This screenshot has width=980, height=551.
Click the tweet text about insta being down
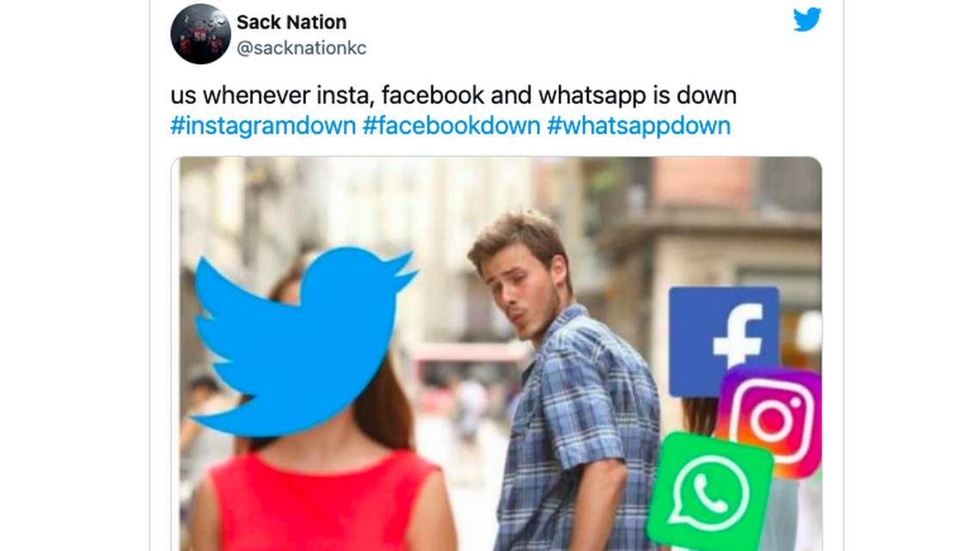(x=453, y=95)
